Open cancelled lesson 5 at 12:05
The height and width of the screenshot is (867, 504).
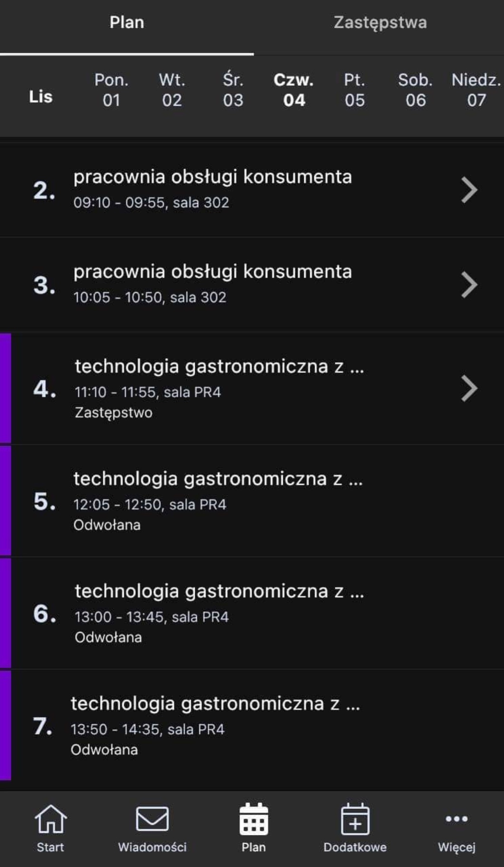point(218,501)
